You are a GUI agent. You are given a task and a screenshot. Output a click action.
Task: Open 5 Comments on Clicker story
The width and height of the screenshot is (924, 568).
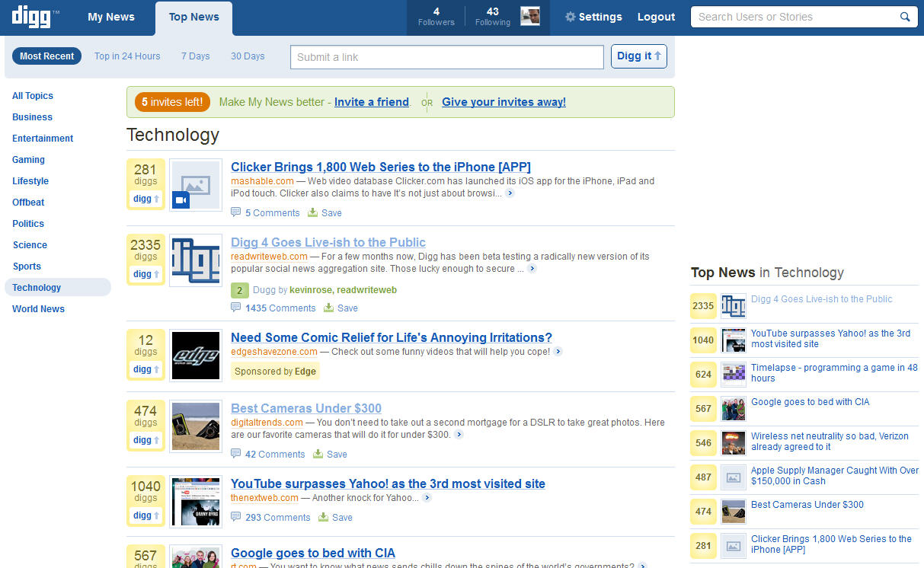(x=266, y=213)
